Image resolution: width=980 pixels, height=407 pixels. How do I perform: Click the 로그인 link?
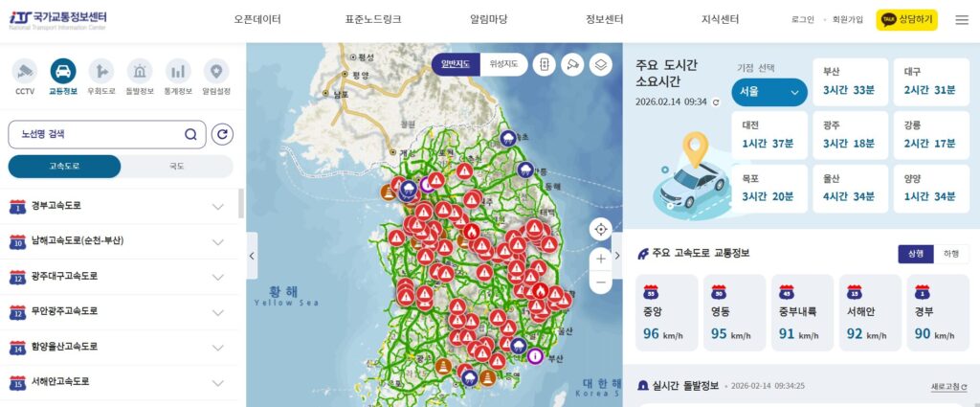tap(803, 20)
